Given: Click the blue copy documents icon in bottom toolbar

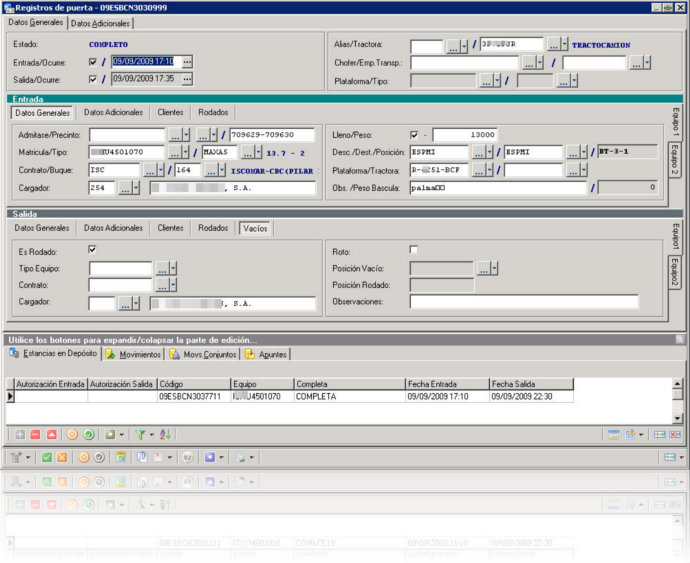Looking at the screenshot, I should click(142, 457).
